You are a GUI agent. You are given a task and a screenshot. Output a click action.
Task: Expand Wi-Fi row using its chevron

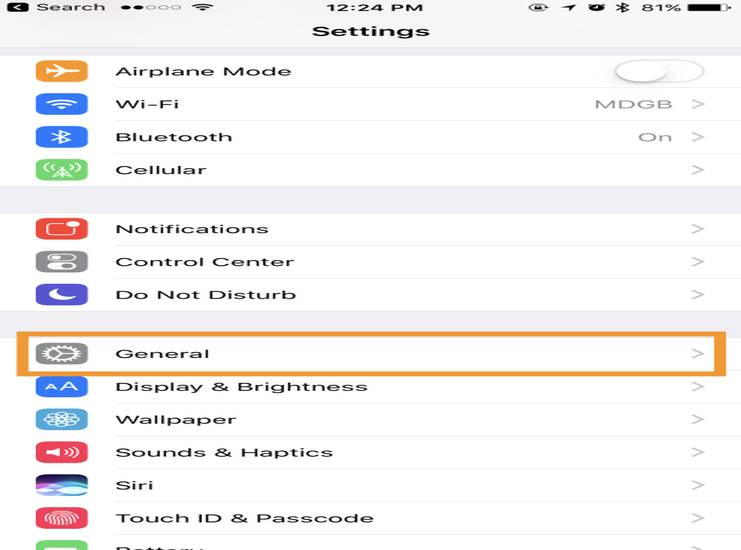click(x=698, y=104)
